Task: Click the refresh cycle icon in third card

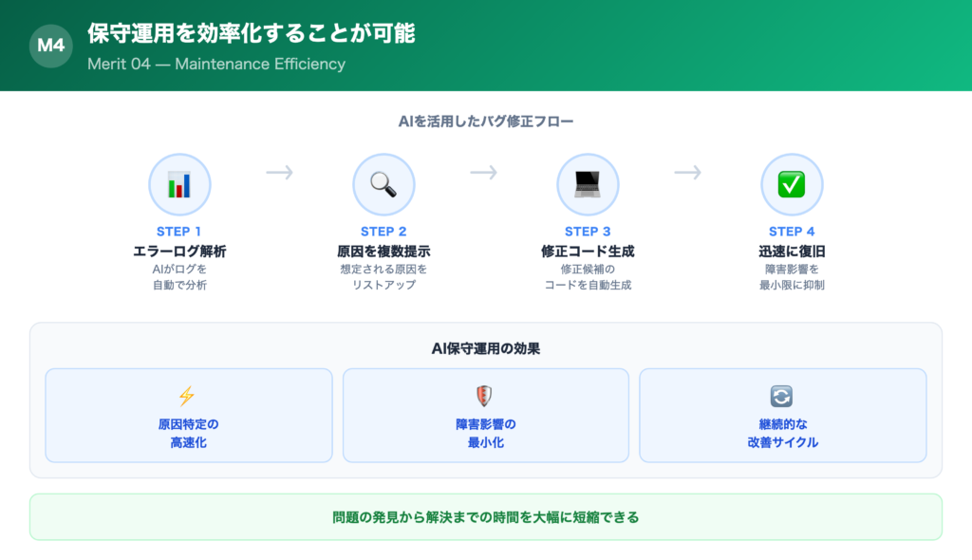Action: (781, 396)
